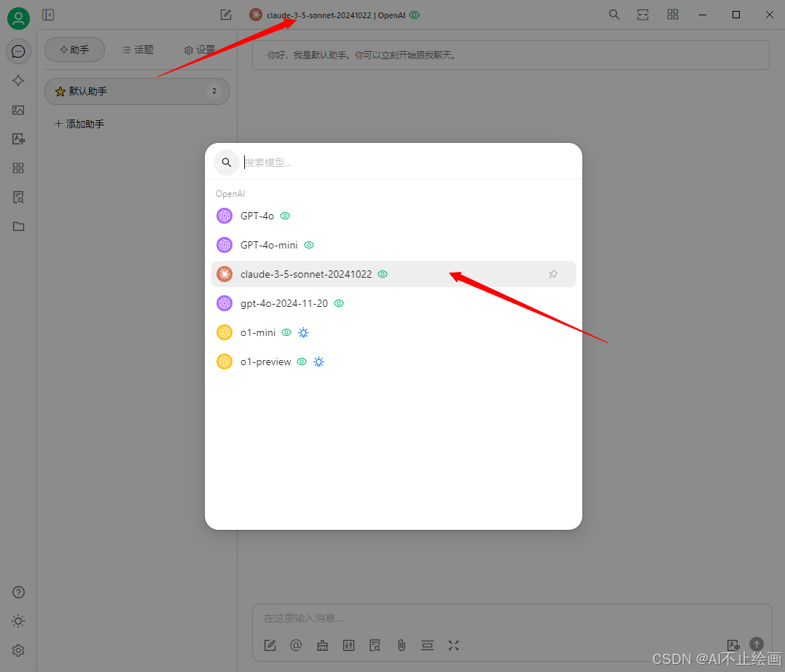785x672 pixels.
Task: Open the sliders settings icon in input toolbar
Action: click(348, 646)
